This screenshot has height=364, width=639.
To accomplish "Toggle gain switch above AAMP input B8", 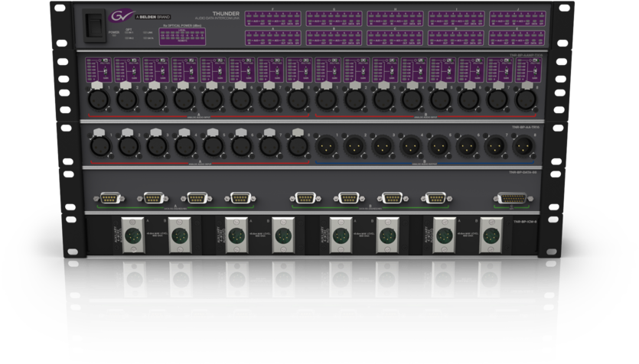I will [534, 71].
